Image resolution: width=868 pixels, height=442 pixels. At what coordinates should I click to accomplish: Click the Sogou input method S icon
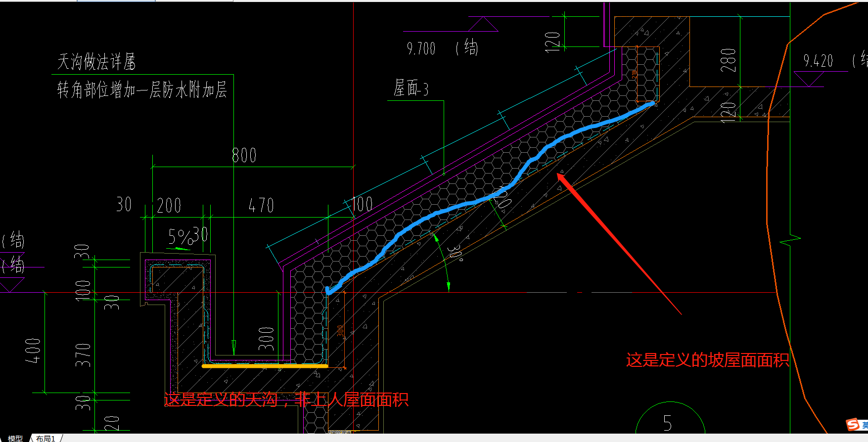click(x=853, y=424)
